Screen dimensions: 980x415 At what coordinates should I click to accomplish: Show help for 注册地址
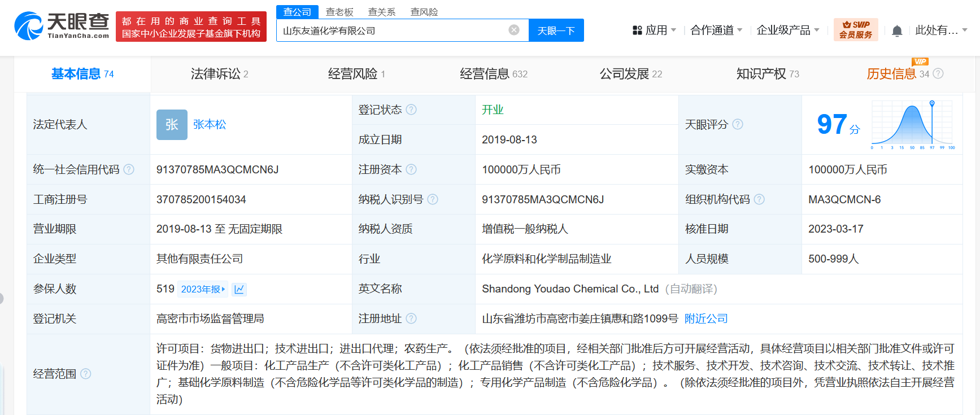411,318
